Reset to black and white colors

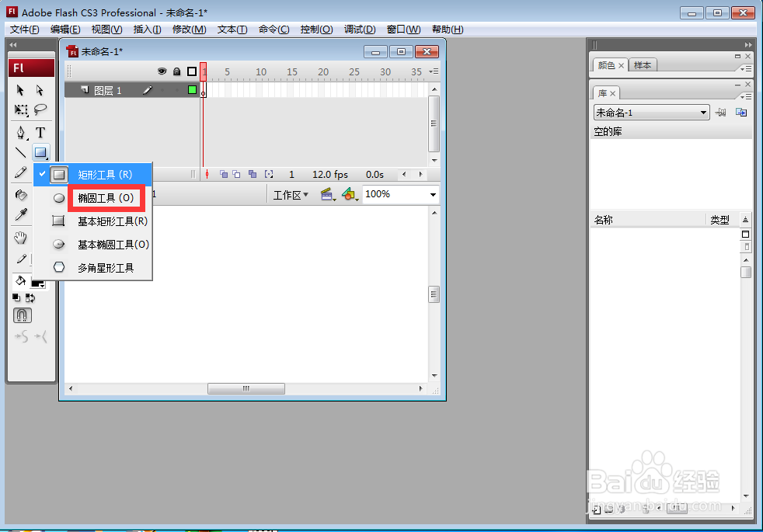16,297
